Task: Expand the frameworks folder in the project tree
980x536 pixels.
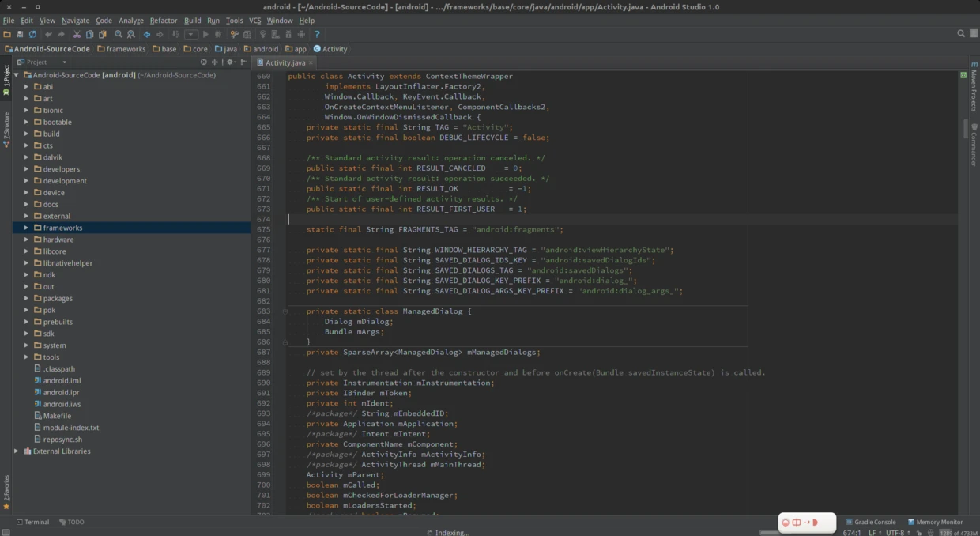Action: (27, 227)
